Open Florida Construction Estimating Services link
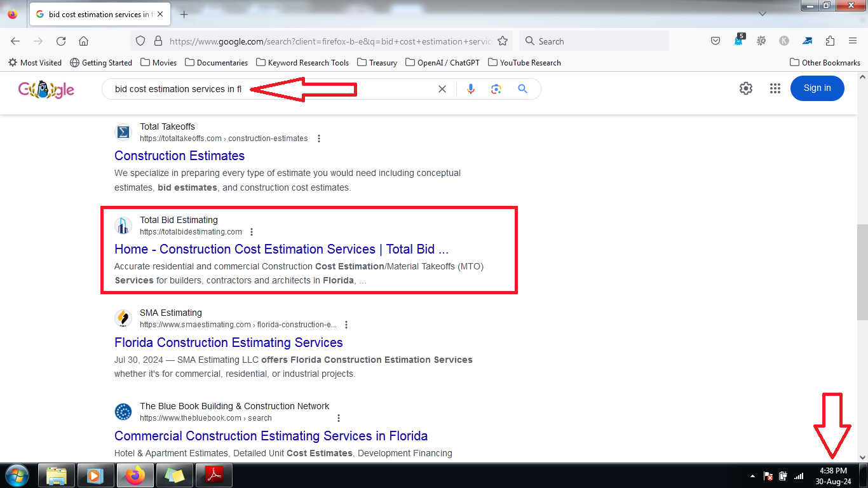 click(229, 342)
